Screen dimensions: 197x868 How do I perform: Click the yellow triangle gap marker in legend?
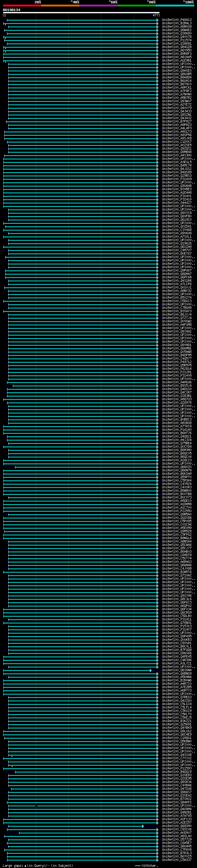25,866
